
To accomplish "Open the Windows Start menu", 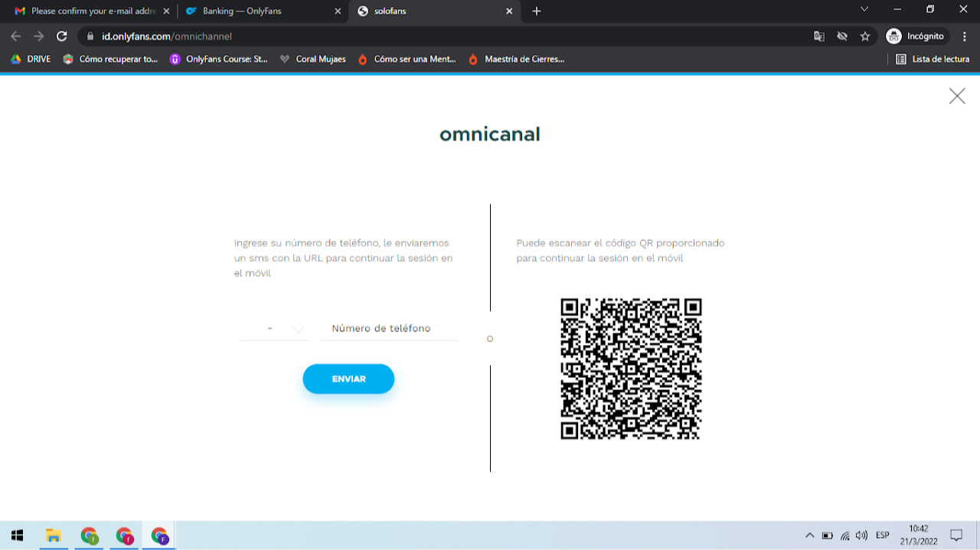I will (x=18, y=535).
